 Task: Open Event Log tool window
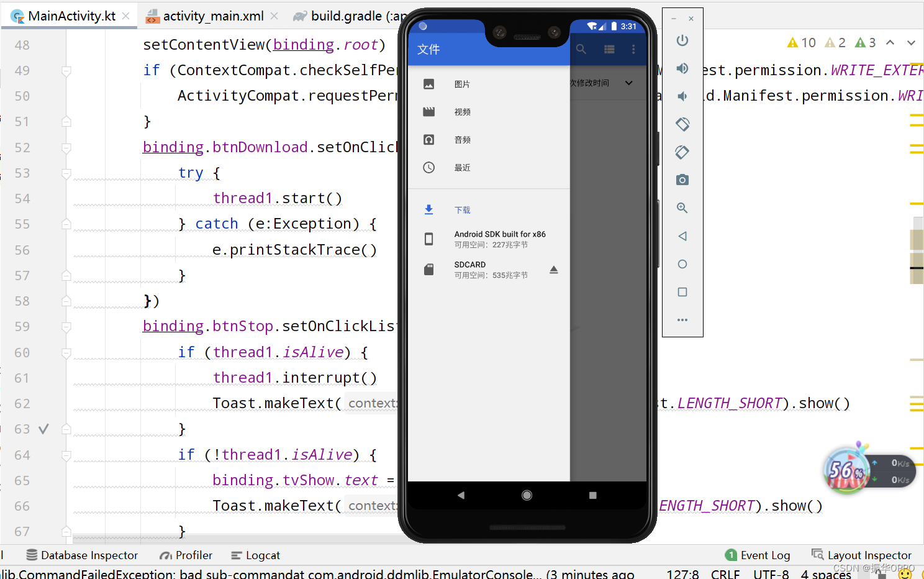pos(758,555)
